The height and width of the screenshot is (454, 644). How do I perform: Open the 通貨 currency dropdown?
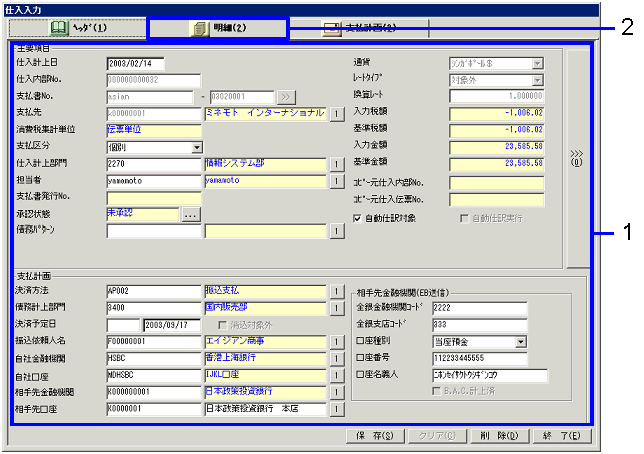(537, 63)
